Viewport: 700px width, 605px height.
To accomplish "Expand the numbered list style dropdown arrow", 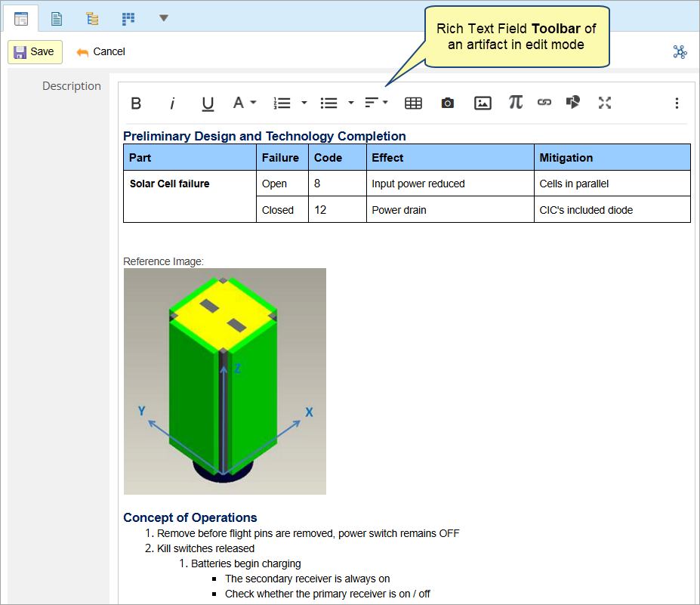I will (x=304, y=103).
